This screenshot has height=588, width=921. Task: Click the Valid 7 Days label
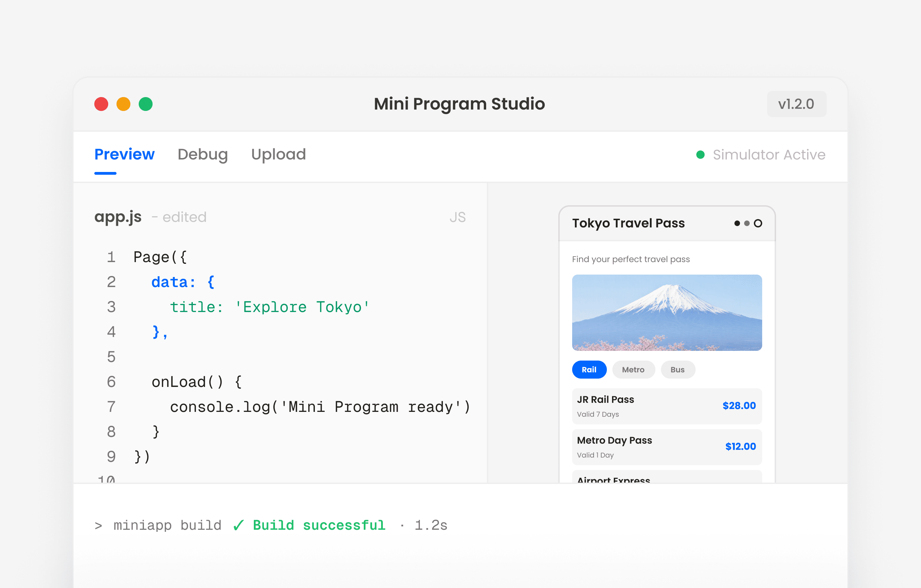coord(598,414)
